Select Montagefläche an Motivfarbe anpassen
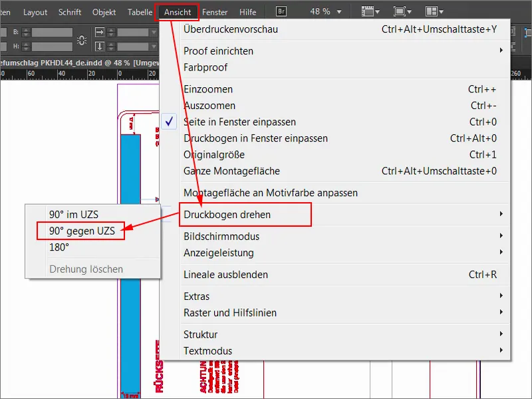 pos(340,193)
